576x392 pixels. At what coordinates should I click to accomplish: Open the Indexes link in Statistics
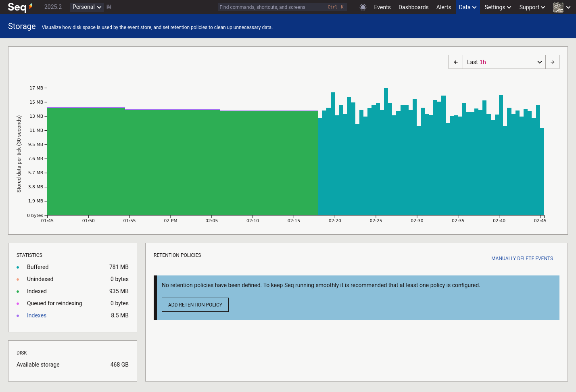[x=37, y=315]
